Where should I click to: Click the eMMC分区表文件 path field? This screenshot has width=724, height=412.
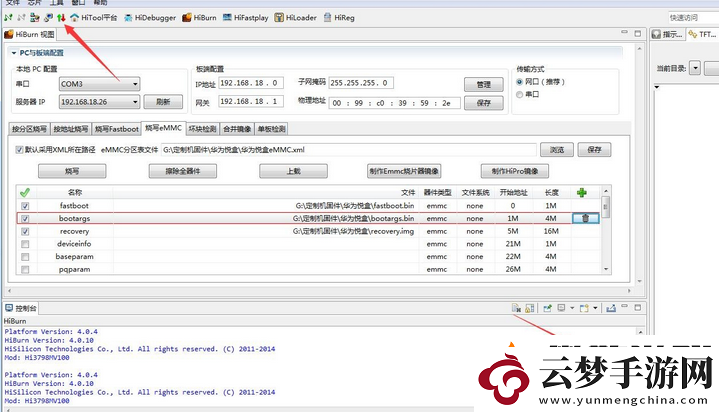click(349, 150)
